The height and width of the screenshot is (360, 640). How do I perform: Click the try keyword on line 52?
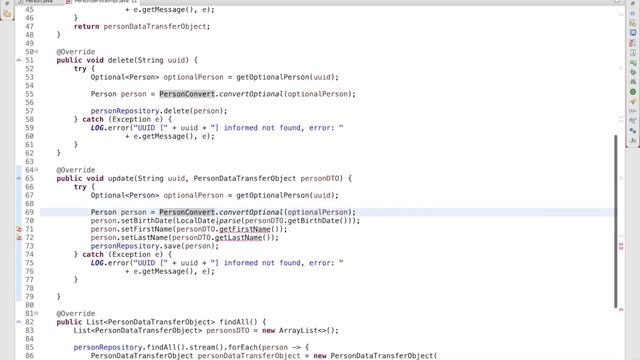pyautogui.click(x=80, y=69)
